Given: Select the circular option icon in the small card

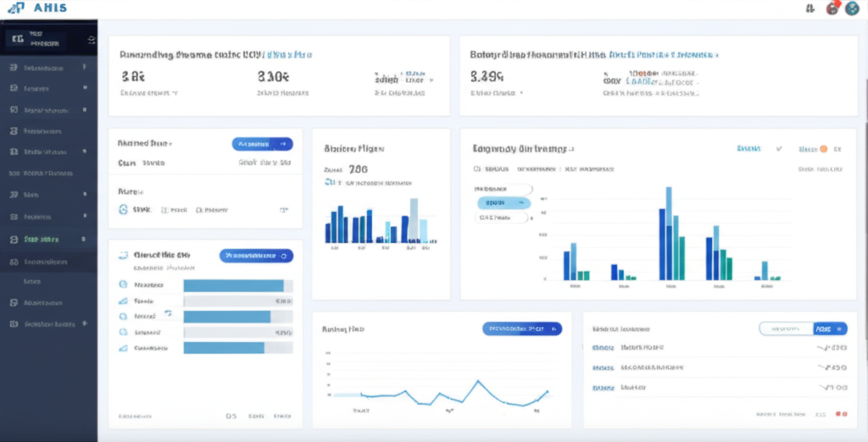Looking at the screenshot, I should click(124, 209).
